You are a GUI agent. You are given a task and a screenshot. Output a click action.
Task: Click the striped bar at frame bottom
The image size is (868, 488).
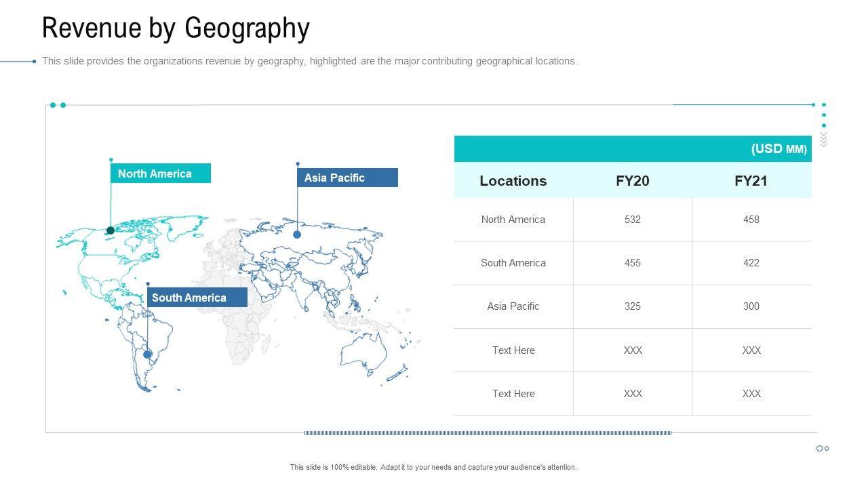(x=487, y=432)
